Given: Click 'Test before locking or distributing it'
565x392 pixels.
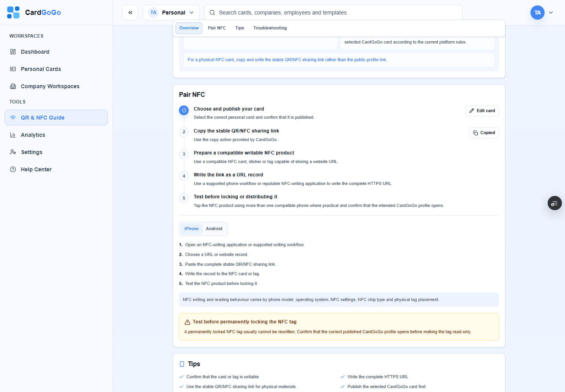Looking at the screenshot, I should [235, 197].
